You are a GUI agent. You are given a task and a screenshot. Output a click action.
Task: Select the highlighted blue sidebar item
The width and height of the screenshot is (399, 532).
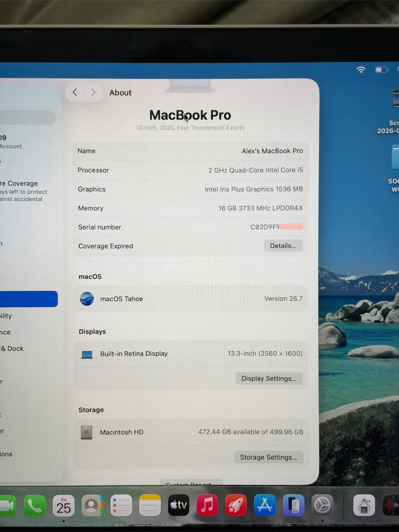point(29,299)
